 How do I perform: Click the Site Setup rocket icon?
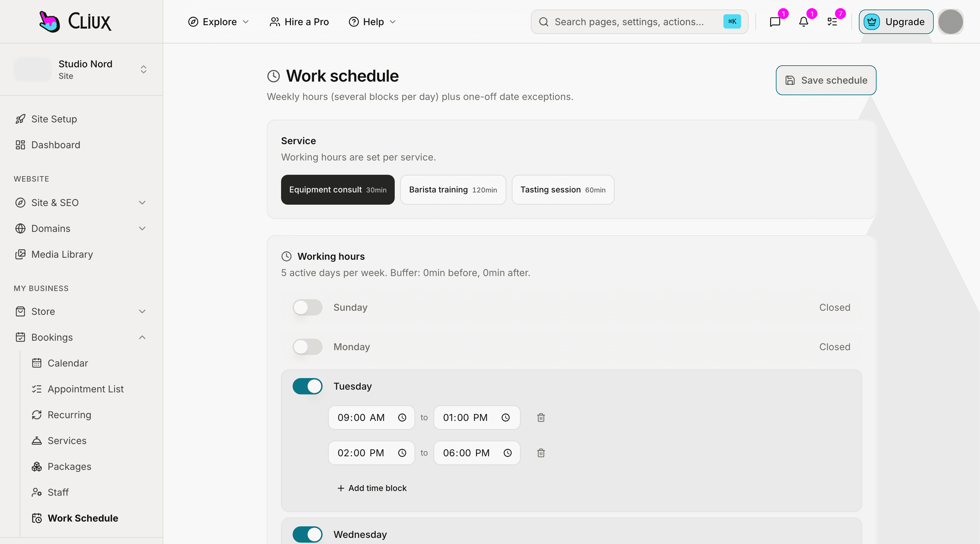(x=20, y=119)
